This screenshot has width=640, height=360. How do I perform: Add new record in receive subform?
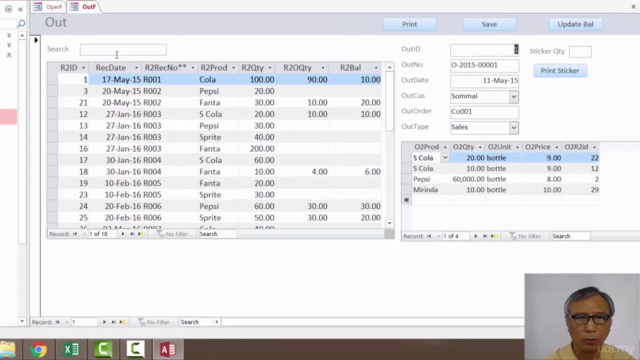(x=141, y=234)
